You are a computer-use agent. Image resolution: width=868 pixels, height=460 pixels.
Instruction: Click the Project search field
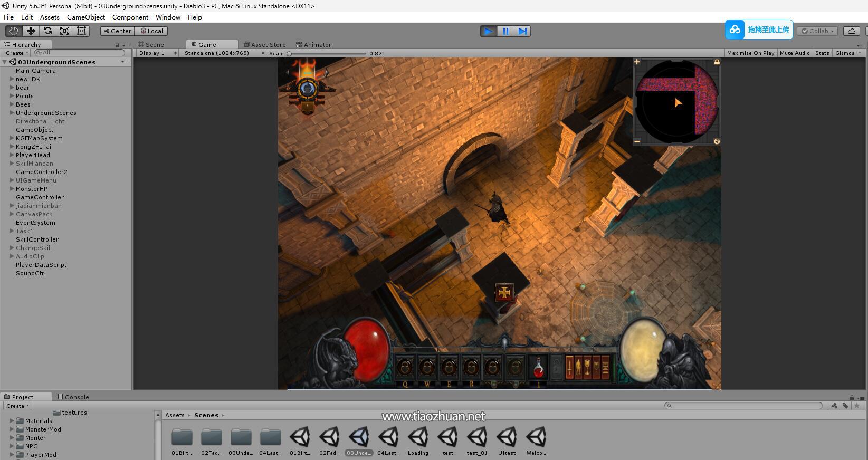coord(743,406)
